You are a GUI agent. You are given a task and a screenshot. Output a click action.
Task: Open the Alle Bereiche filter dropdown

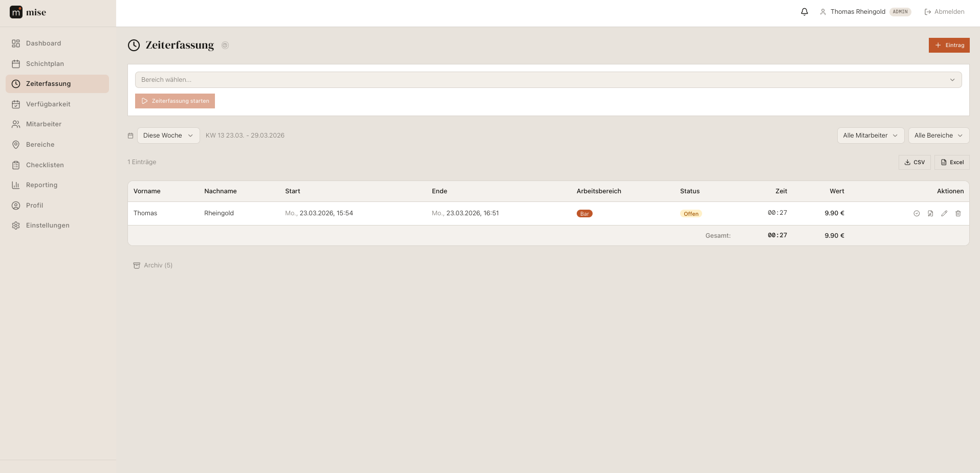tap(938, 136)
